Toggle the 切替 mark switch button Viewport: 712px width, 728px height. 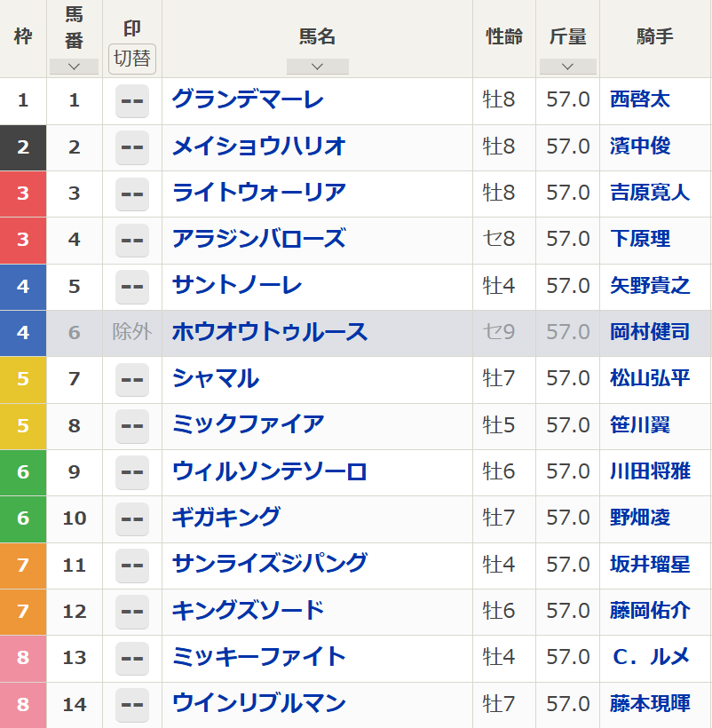[132, 59]
